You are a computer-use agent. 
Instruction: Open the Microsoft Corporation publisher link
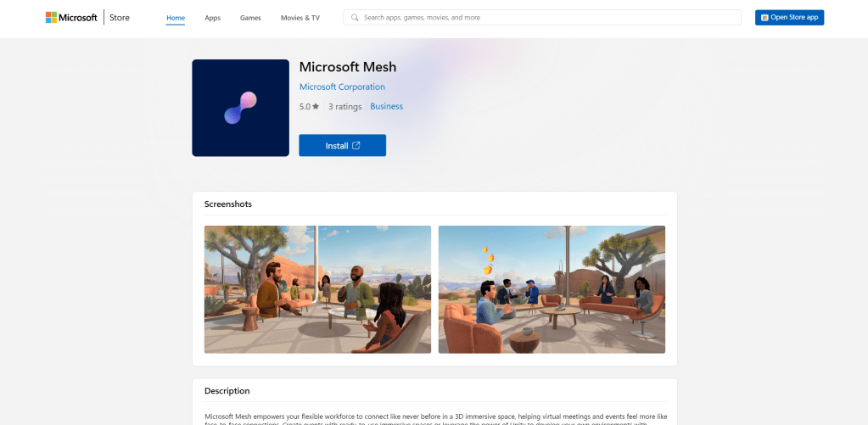point(342,87)
